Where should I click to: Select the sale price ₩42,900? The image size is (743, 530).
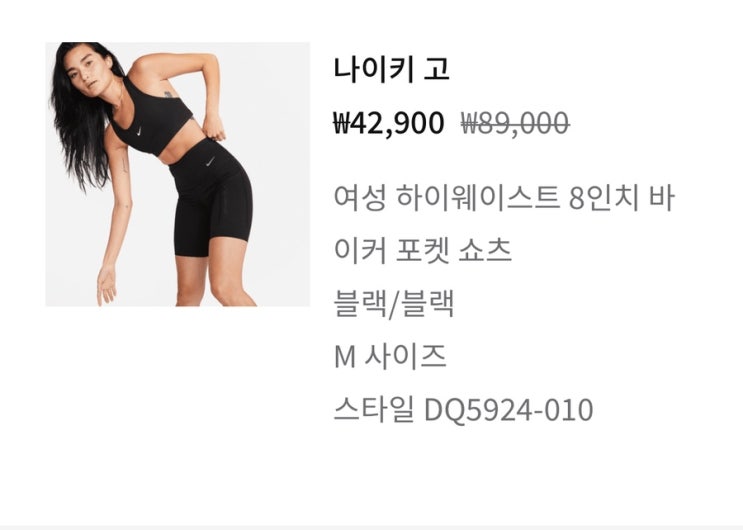point(389,123)
